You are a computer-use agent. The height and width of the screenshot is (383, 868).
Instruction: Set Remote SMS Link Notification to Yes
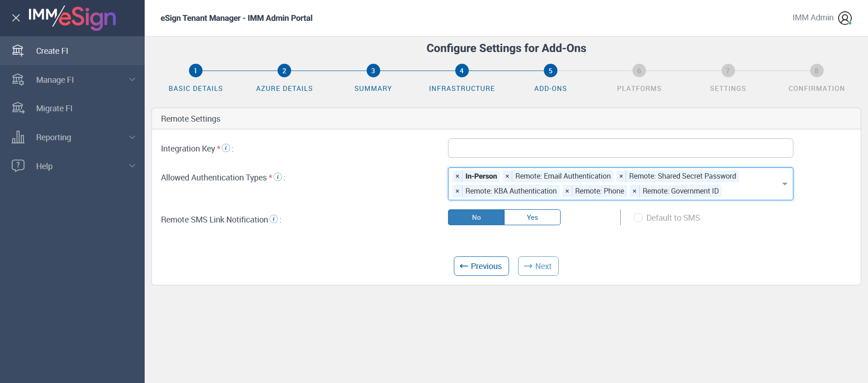[x=532, y=218]
